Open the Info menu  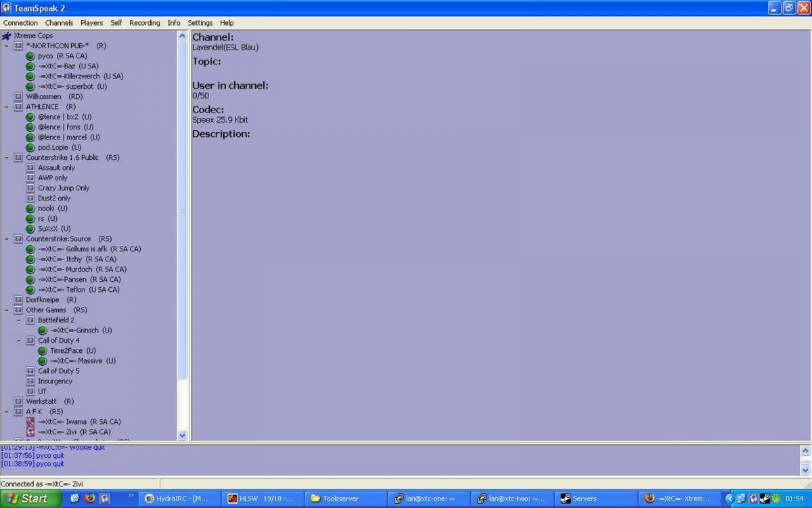pyautogui.click(x=174, y=23)
